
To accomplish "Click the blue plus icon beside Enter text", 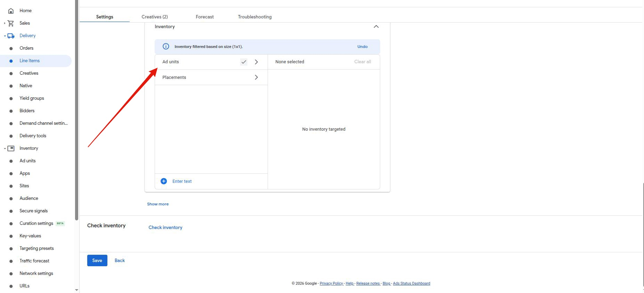I will click(164, 181).
